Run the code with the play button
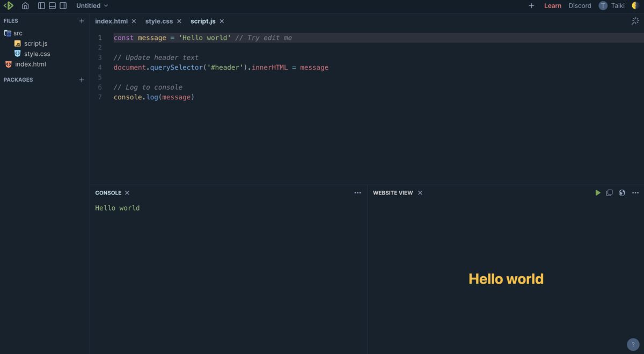Image resolution: width=644 pixels, height=354 pixels. pyautogui.click(x=597, y=192)
